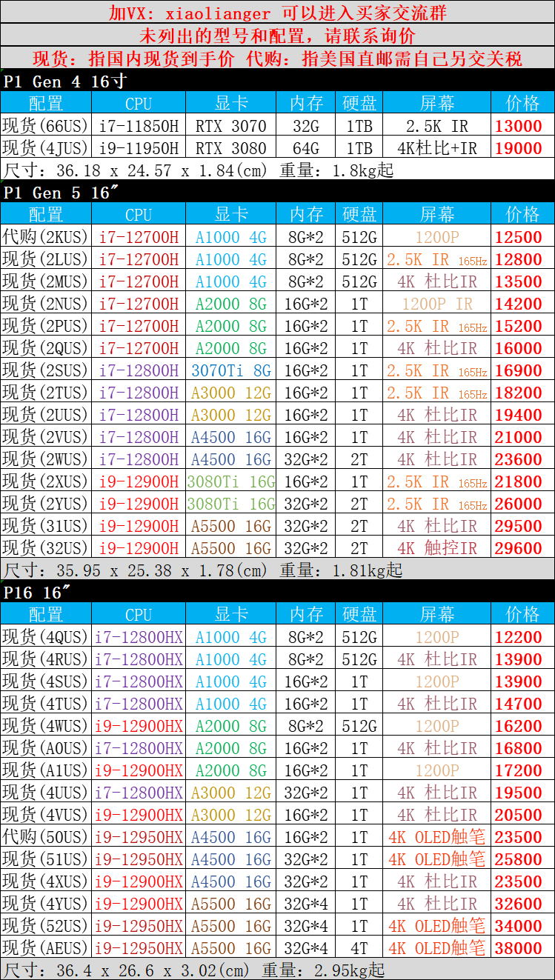The height and width of the screenshot is (980, 555).
Task: Select the 现货(4QUS) configuration cell
Action: 46,636
